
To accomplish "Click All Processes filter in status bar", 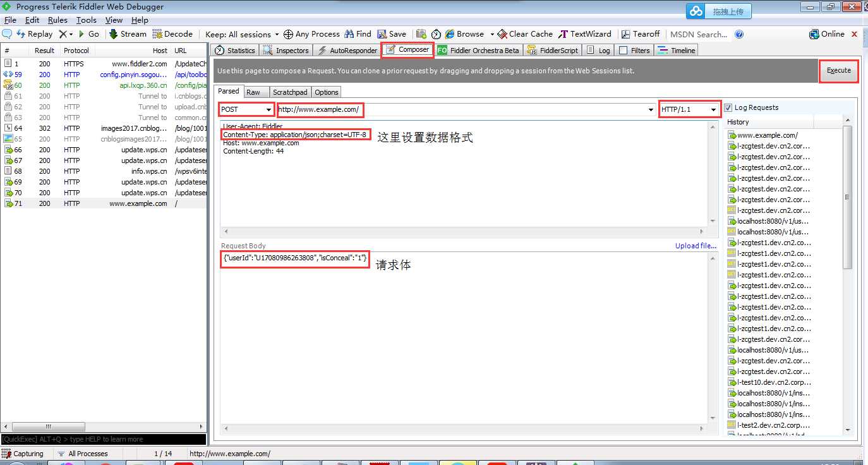I will point(83,454).
